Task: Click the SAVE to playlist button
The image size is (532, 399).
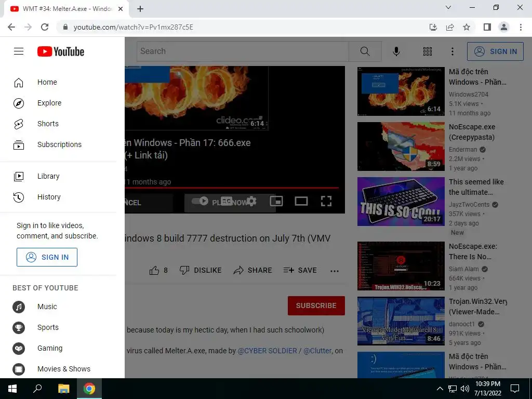Action: point(300,270)
